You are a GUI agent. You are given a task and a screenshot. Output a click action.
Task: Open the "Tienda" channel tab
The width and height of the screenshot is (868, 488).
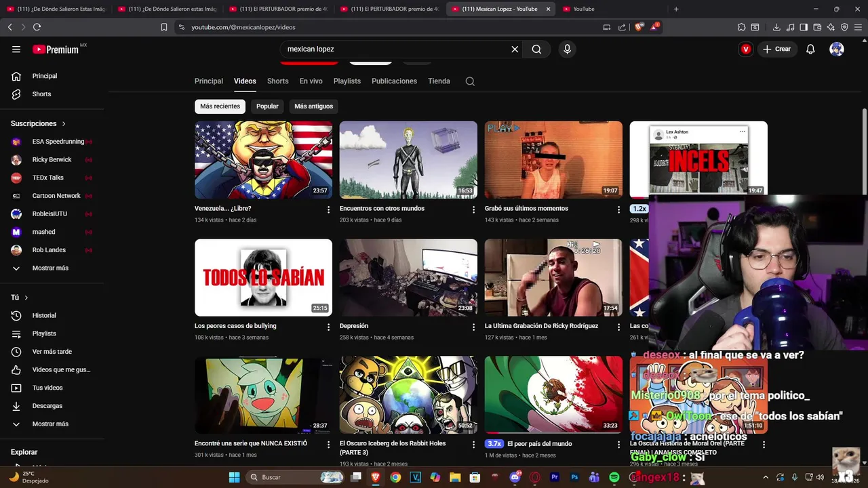tap(439, 81)
